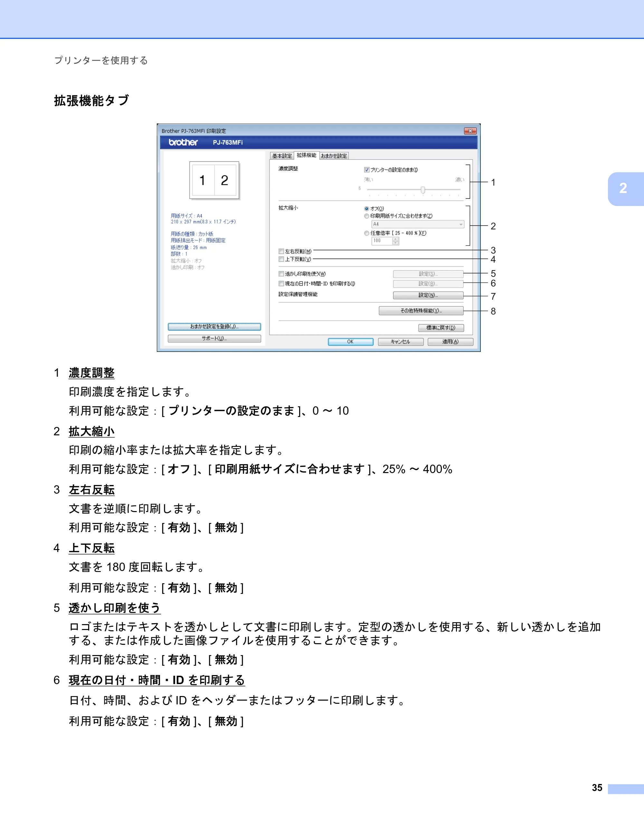Select 印刷用紙サイズに合わせます radio option

coord(366,216)
